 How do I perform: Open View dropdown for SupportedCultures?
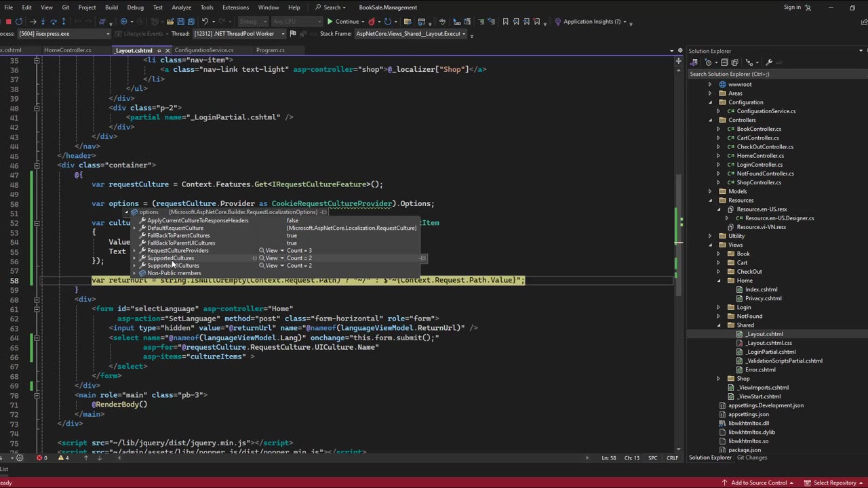pyautogui.click(x=282, y=258)
